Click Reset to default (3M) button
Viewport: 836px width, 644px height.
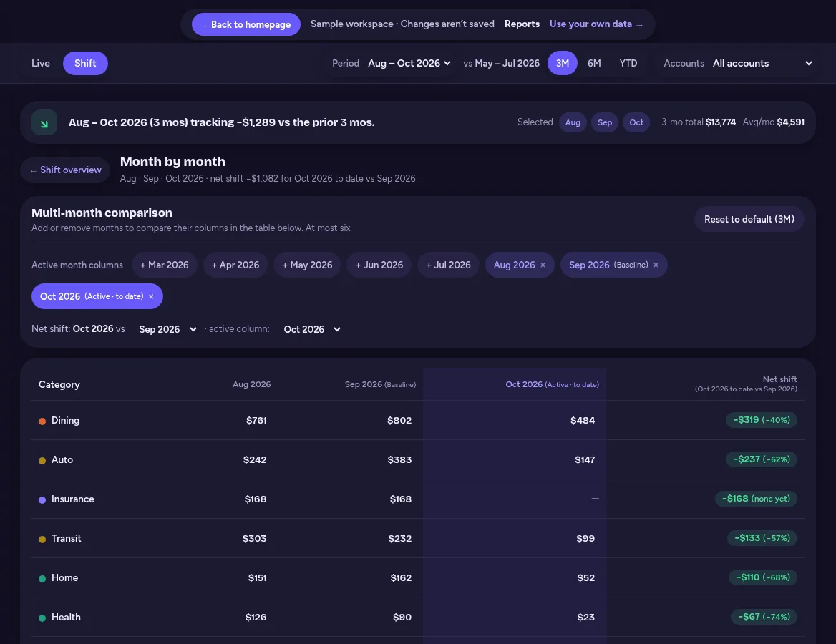click(x=749, y=219)
